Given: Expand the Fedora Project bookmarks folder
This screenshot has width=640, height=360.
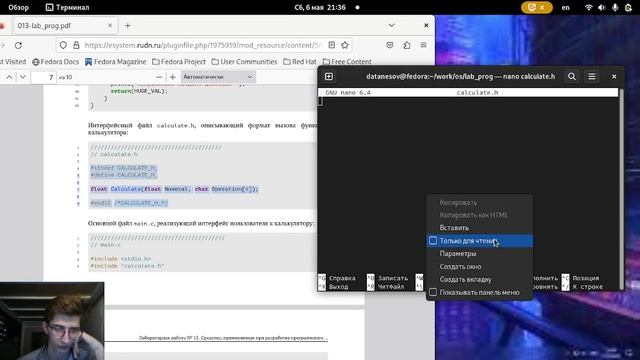Looking at the screenshot, I should [x=179, y=62].
